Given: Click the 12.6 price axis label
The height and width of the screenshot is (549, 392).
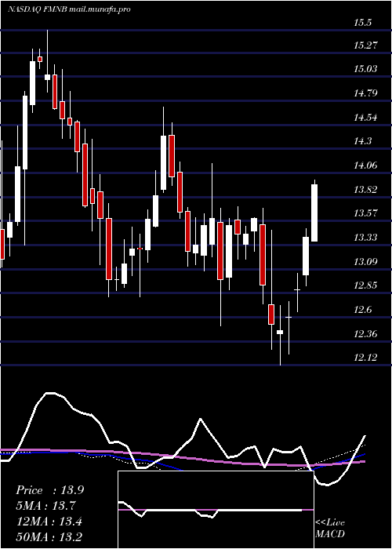Looking at the screenshot, I should (x=362, y=310).
